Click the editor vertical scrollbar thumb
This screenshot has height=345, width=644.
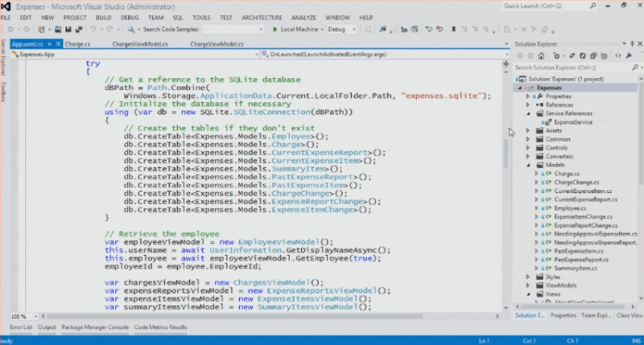coord(506,154)
